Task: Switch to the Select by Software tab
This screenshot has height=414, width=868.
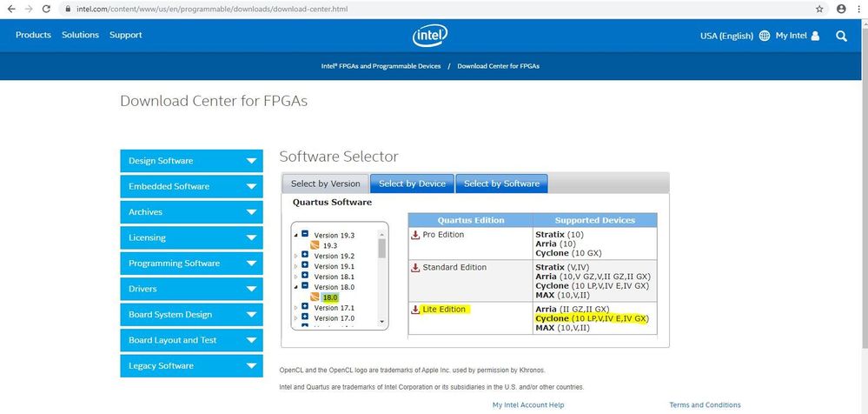Action: (501, 184)
